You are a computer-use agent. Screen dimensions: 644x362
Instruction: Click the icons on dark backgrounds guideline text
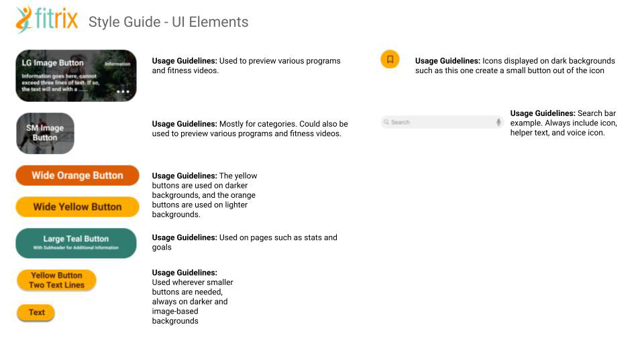click(515, 66)
